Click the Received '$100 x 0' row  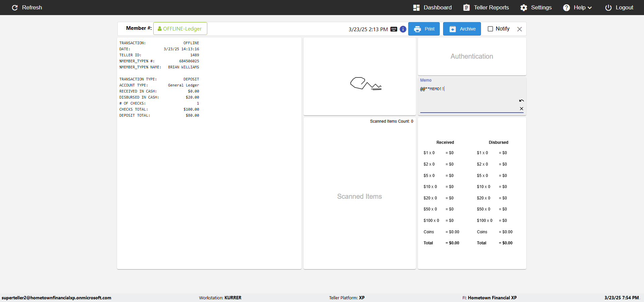click(439, 221)
